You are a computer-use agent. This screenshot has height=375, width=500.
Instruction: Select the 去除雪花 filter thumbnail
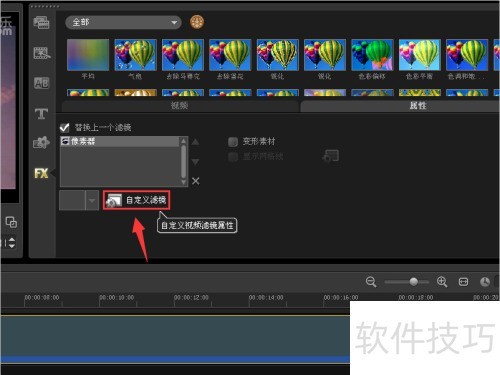[230, 55]
